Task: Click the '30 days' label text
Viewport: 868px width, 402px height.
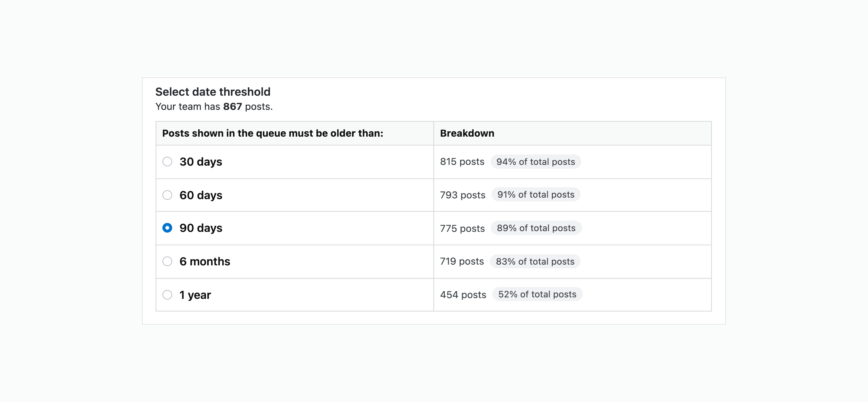Action: click(201, 162)
